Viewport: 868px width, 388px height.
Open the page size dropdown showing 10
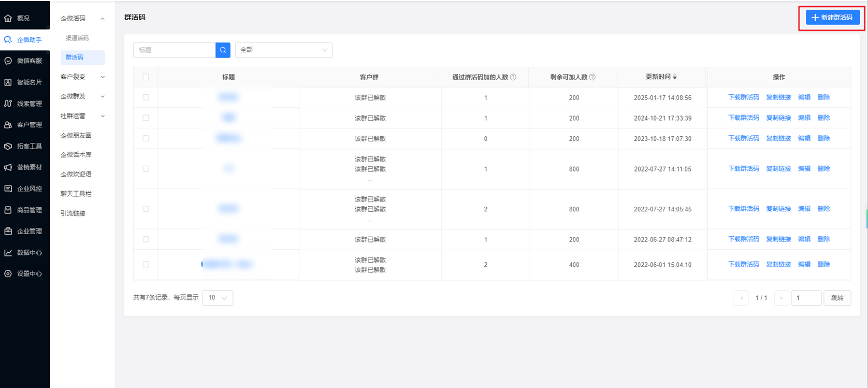pos(218,298)
